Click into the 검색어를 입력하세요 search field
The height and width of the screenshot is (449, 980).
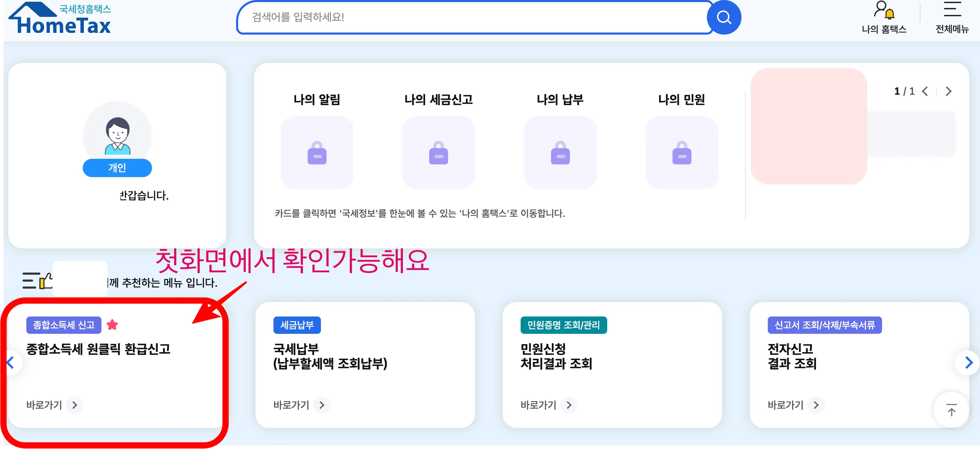click(x=472, y=18)
